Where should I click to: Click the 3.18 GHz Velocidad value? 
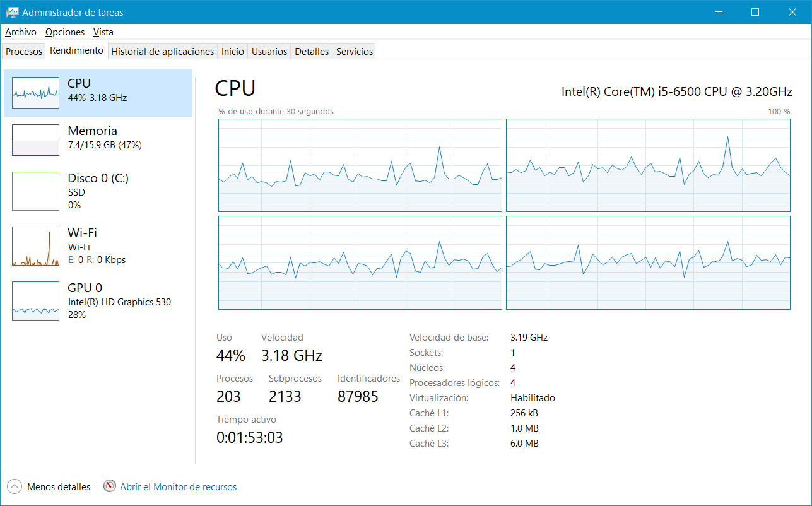(x=292, y=355)
